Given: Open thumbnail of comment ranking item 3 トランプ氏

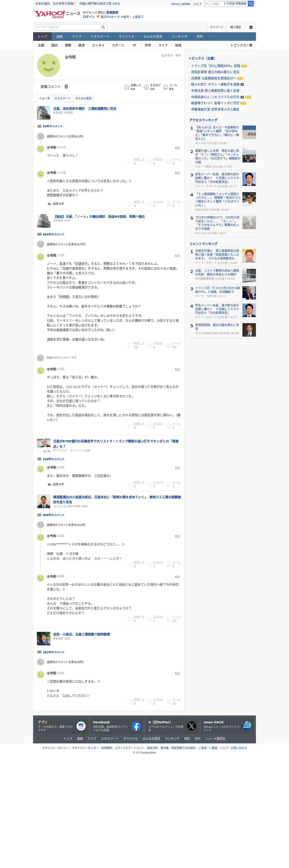Looking at the screenshot, I should (x=249, y=293).
